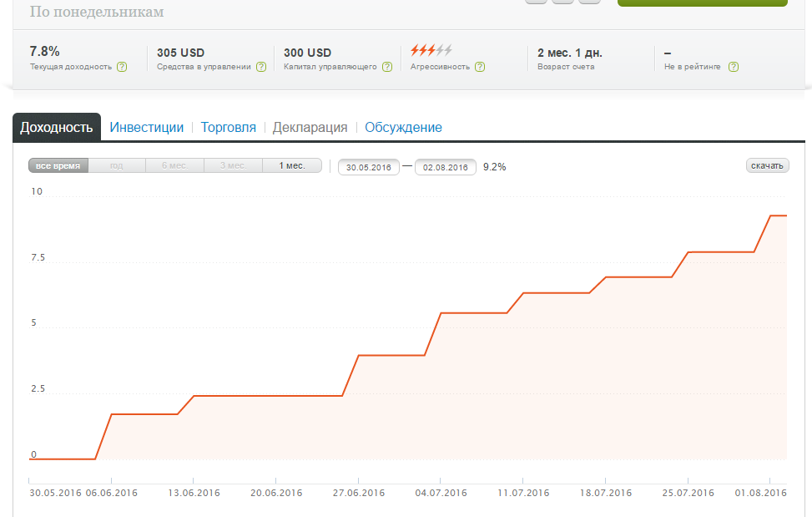812x517 pixels.
Task: Click the 25.07.2016 axis date label
Action: tap(688, 493)
